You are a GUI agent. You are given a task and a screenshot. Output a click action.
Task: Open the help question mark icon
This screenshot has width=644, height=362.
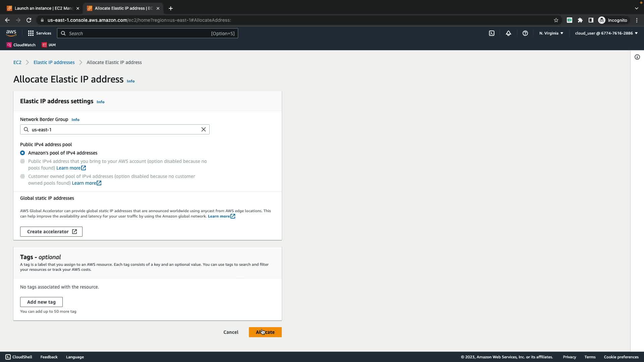[x=525, y=33]
